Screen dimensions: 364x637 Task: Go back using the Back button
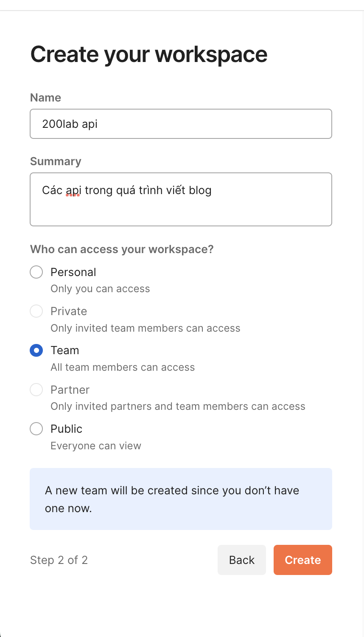click(x=241, y=560)
